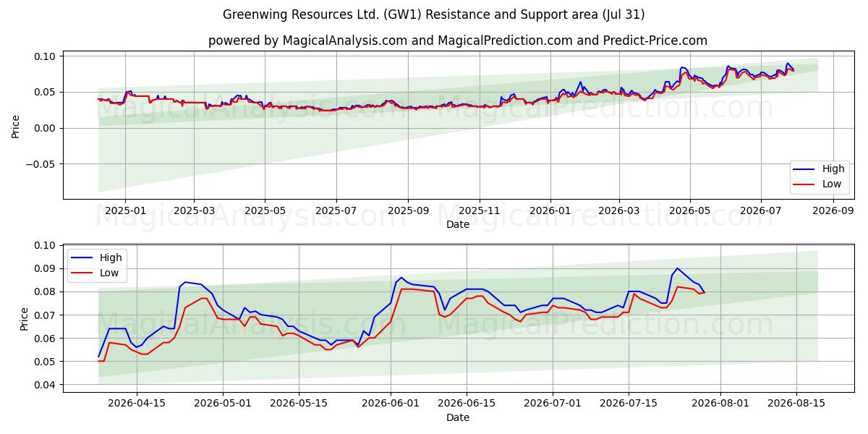Click the '2026-09' date label on the top chart

click(833, 210)
